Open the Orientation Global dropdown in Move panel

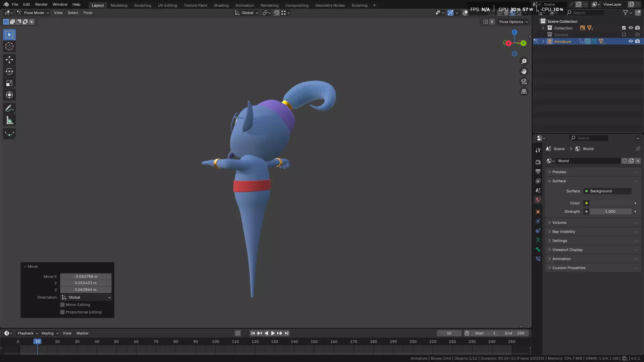[86, 297]
